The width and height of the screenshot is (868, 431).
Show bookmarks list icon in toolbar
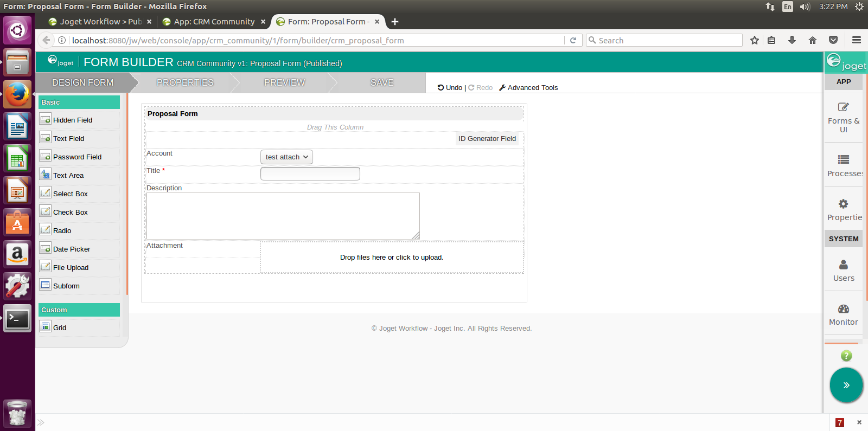point(771,40)
